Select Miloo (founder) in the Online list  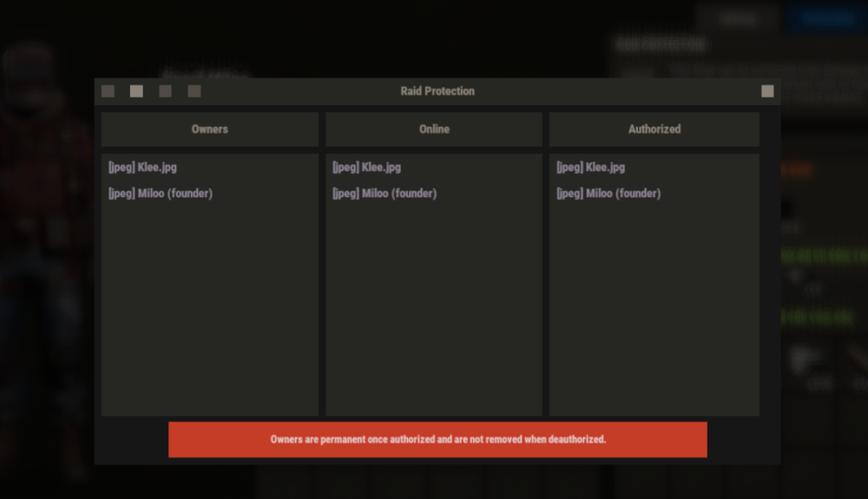384,194
